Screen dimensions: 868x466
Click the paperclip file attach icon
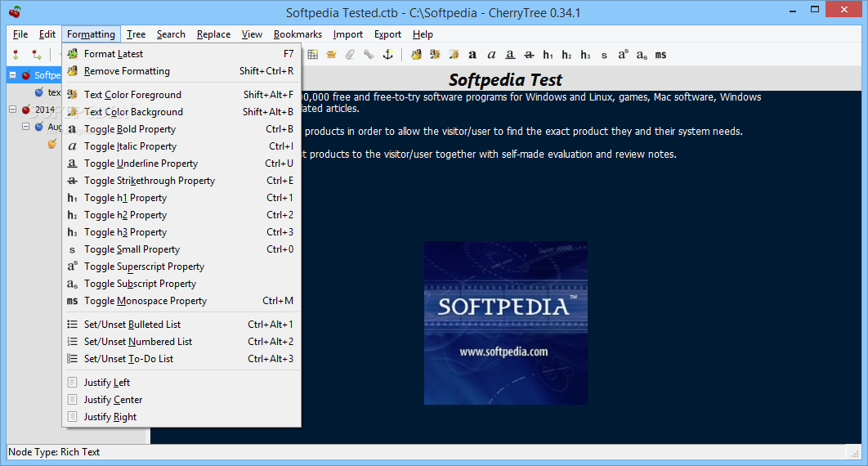click(x=350, y=54)
